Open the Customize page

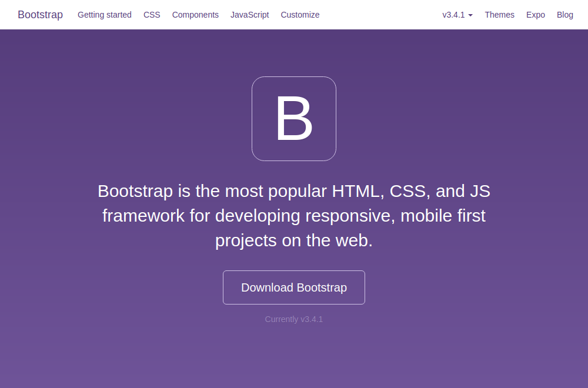tap(300, 15)
